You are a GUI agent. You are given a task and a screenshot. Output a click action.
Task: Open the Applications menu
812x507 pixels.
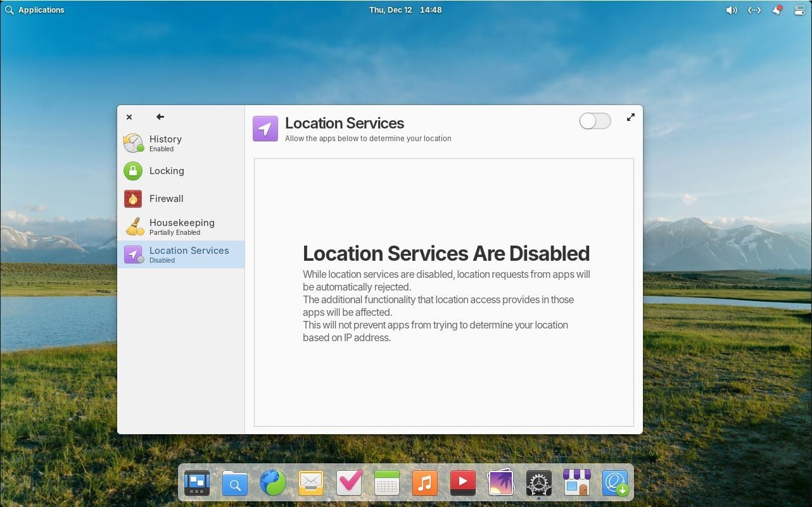35,10
